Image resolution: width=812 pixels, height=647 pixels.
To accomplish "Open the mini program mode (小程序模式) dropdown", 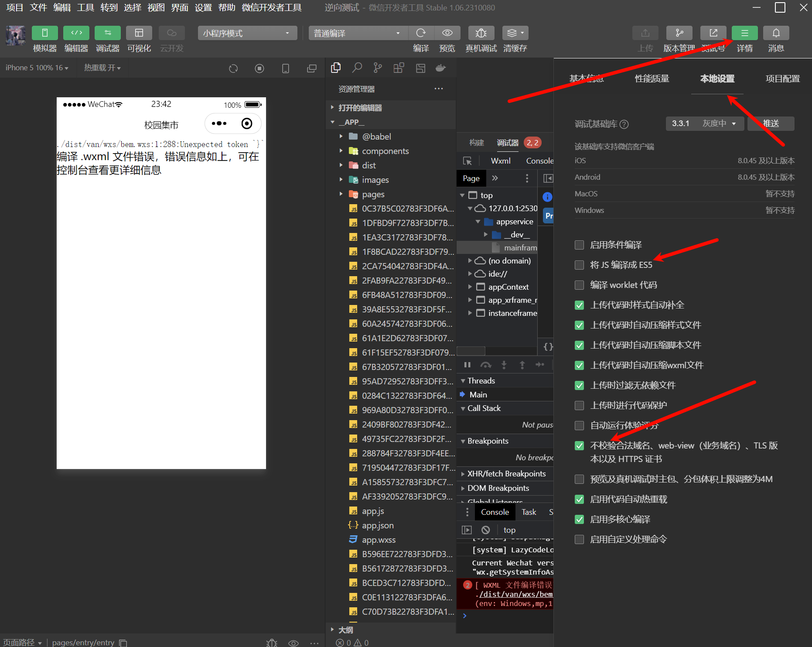I will coord(247,33).
